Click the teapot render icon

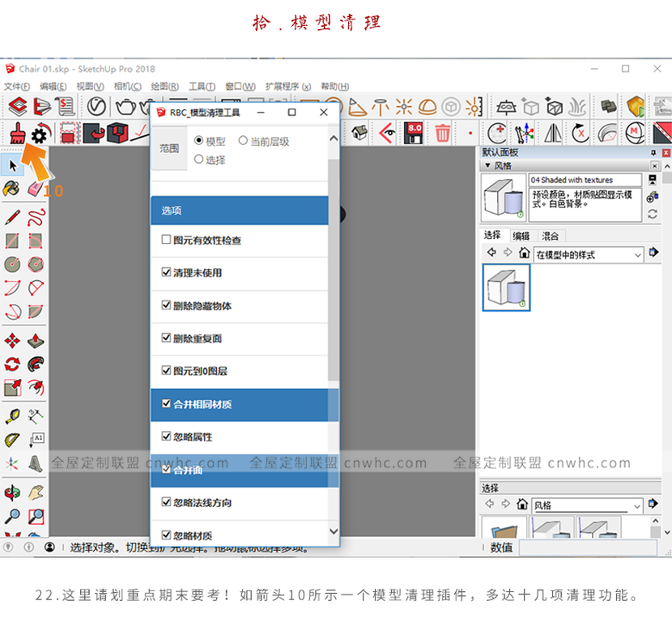tap(126, 106)
